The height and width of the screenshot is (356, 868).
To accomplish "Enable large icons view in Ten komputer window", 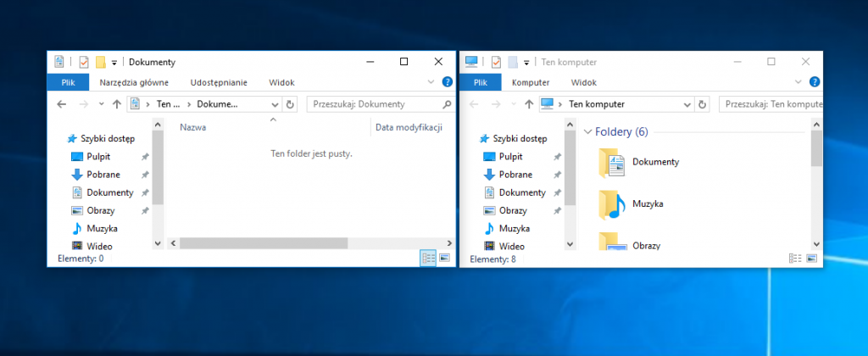I will (811, 258).
